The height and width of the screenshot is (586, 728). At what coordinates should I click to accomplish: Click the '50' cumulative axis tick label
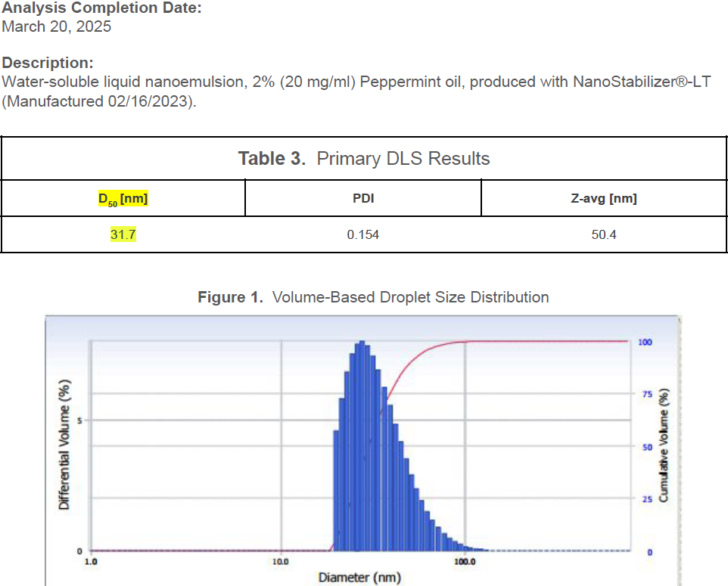(647, 448)
